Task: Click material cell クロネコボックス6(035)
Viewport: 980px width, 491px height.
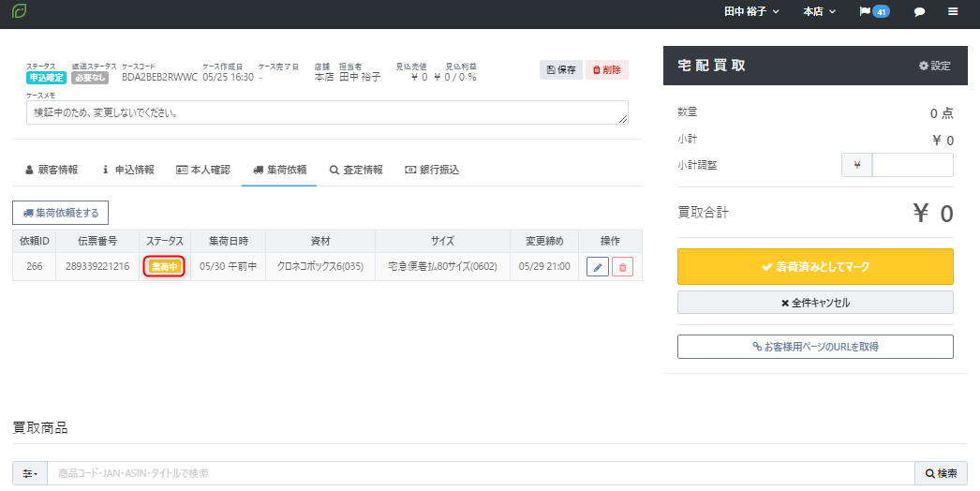Action: click(320, 266)
